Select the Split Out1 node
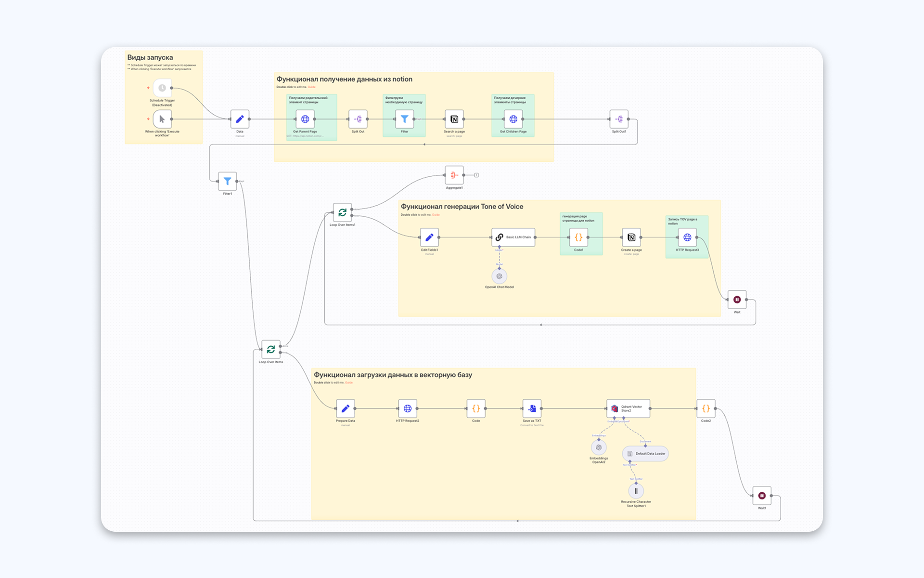 coord(619,119)
